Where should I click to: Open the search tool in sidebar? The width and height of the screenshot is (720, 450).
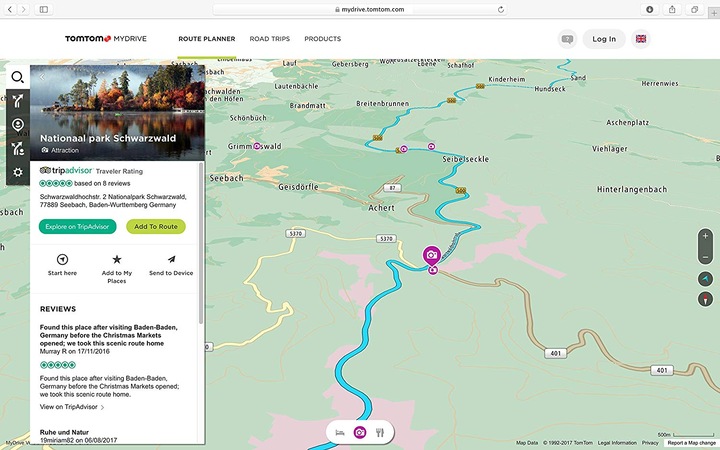pyautogui.click(x=17, y=77)
